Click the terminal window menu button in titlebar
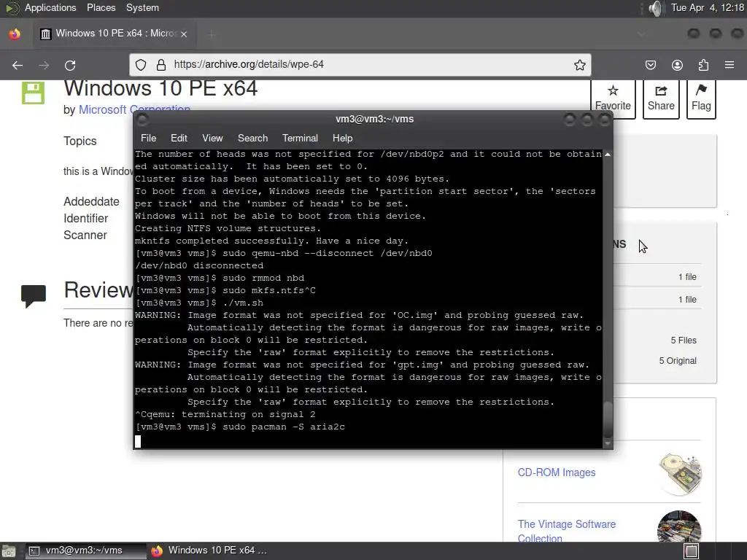747x560 pixels. [x=142, y=120]
